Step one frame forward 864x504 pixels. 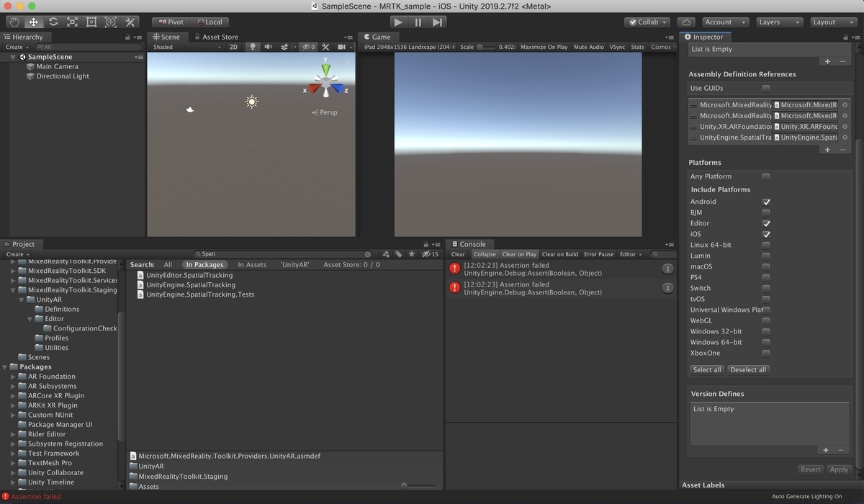[x=437, y=22]
